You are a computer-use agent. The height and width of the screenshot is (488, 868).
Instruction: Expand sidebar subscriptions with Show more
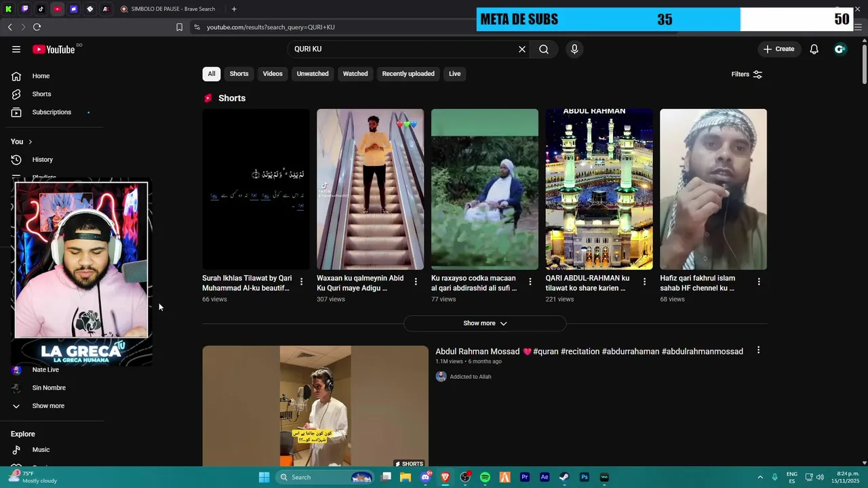coord(48,406)
